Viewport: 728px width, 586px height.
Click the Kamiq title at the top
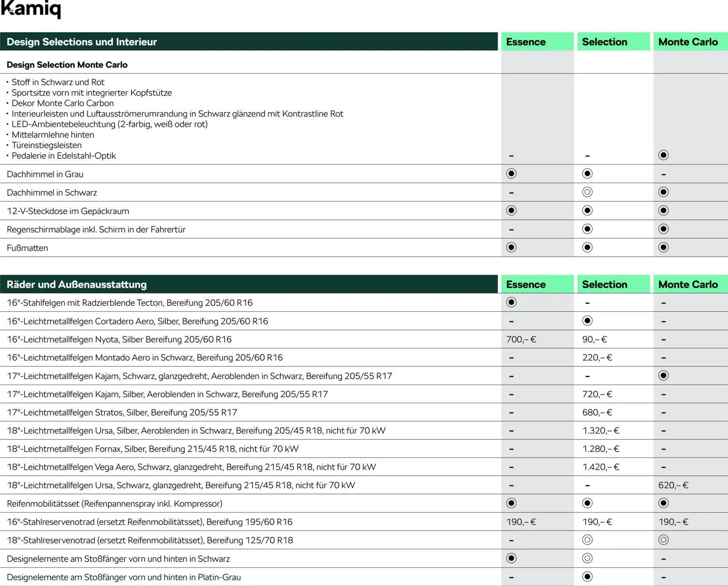31,9
